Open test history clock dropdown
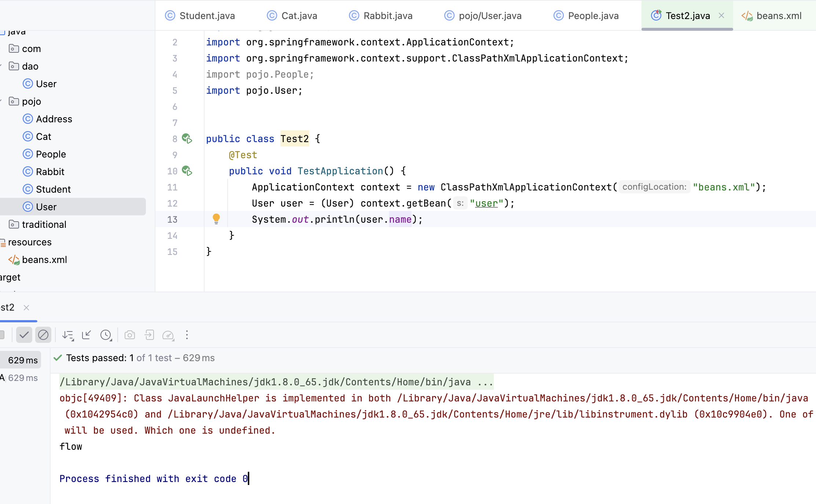This screenshot has width=816, height=504. coord(106,335)
